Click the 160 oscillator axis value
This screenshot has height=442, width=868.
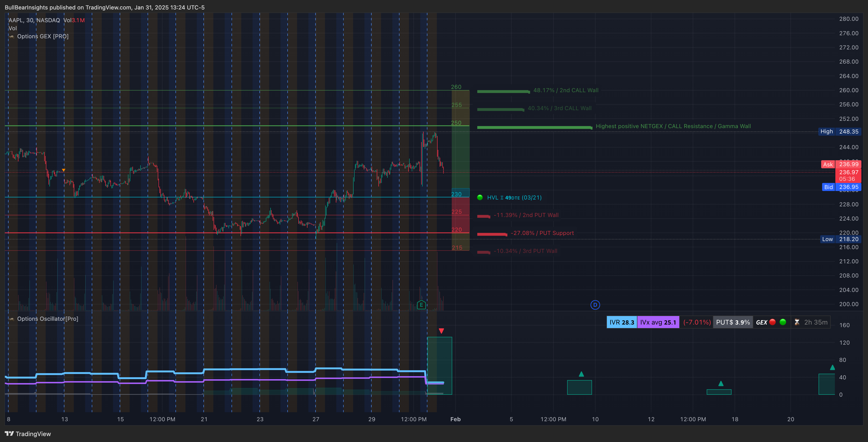[x=844, y=325]
